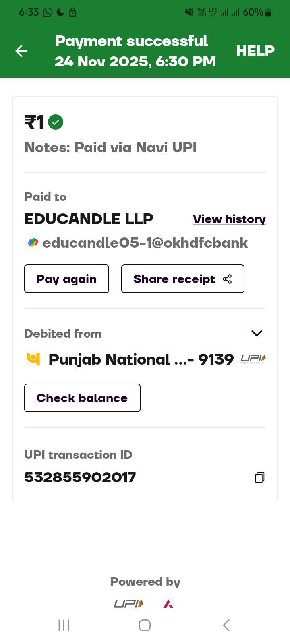Image resolution: width=290 pixels, height=644 pixels.
Task: Copy the UPI transaction ID
Action: (260, 477)
